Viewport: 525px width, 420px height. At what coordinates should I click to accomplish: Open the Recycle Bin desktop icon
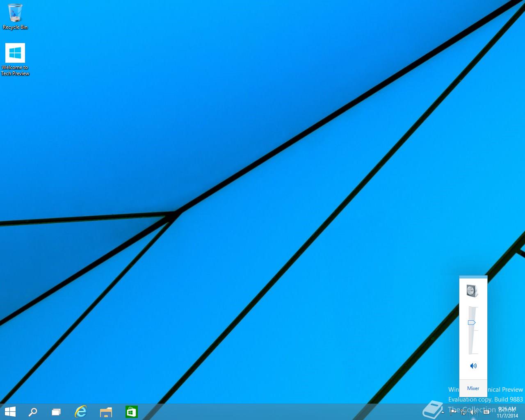(x=15, y=16)
